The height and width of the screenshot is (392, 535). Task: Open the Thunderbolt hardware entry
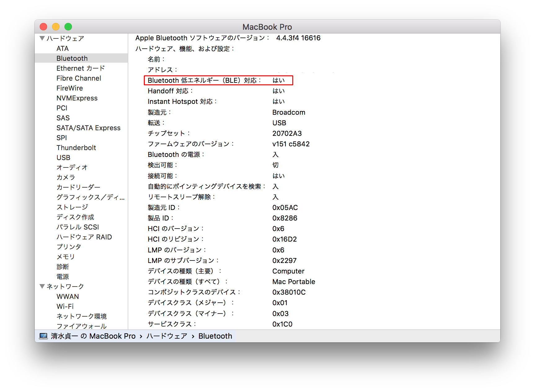coord(76,148)
